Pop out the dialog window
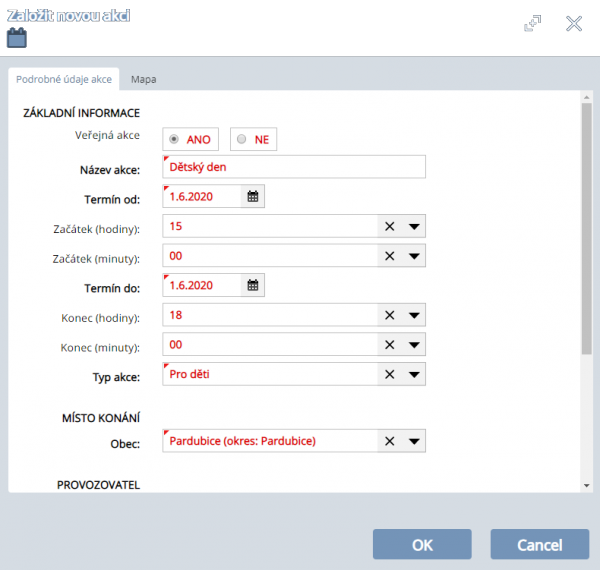This screenshot has width=600, height=570. 533,23
